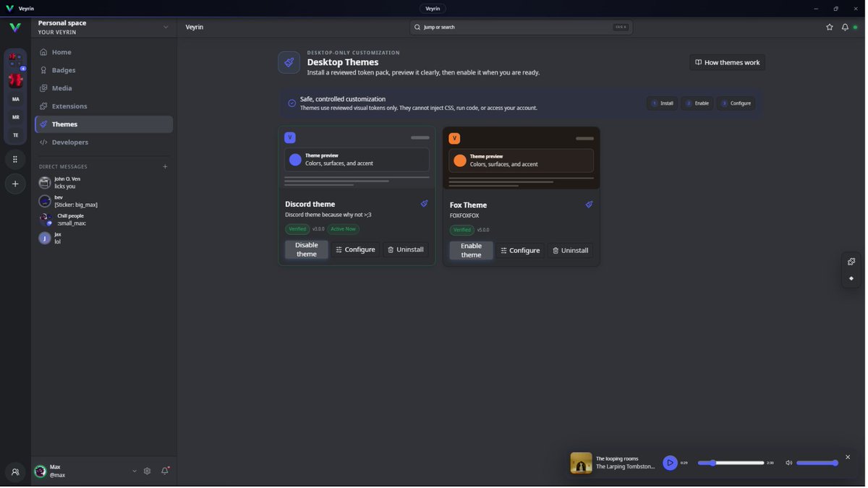Click The Larping Tombston... artist text

[x=625, y=467]
